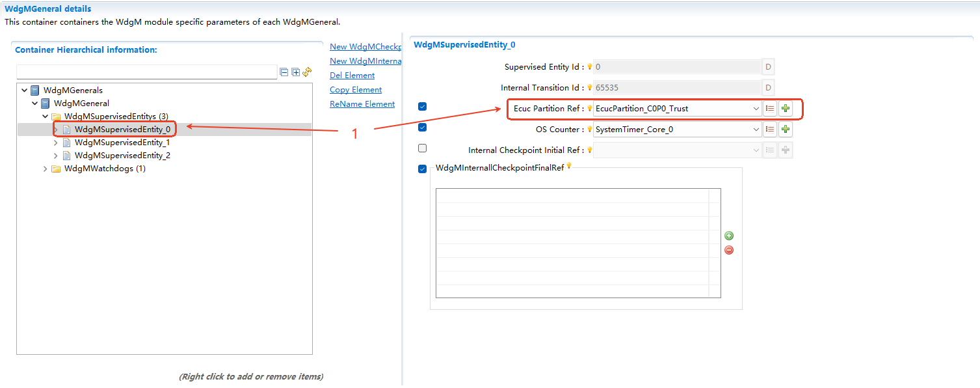Open the reference list icon for Ecuc Partition Ref
Image resolution: width=980 pixels, height=388 pixels.
(x=770, y=108)
